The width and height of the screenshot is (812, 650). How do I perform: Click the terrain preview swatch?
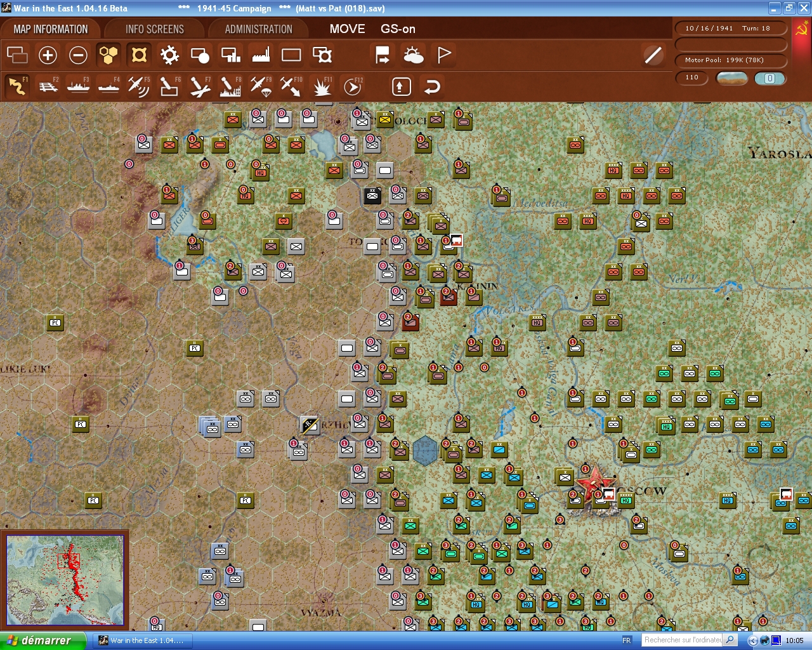[x=731, y=78]
